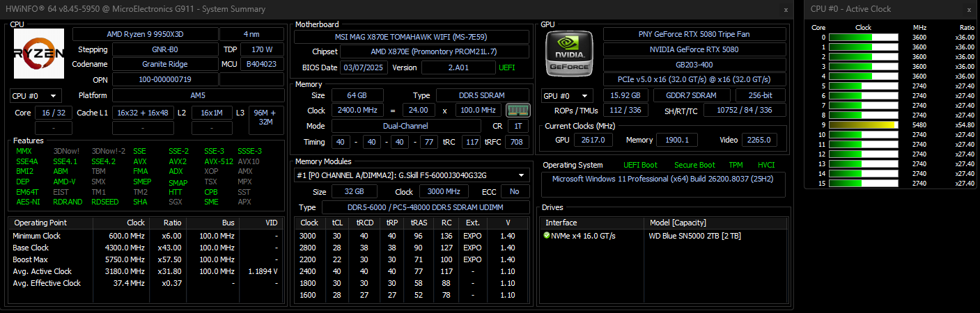980x313 pixels.
Task: Click the Video clock 2265.0 value
Action: (x=759, y=140)
